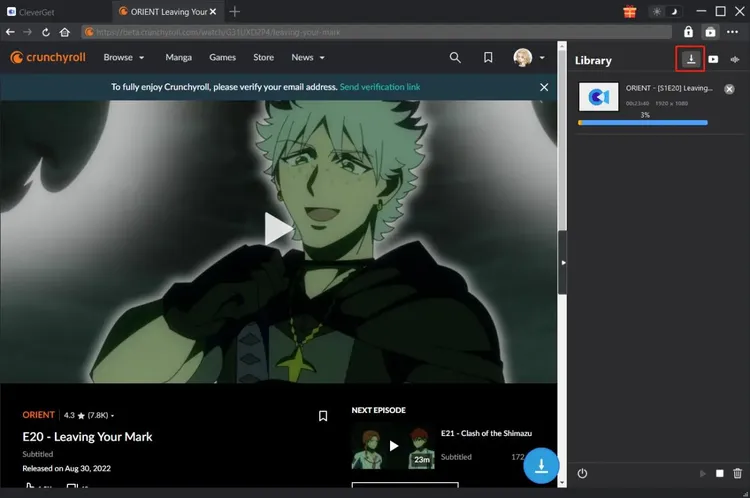Bookmark episode E20 to watchlist
The width and height of the screenshot is (750, 498).
[323, 415]
